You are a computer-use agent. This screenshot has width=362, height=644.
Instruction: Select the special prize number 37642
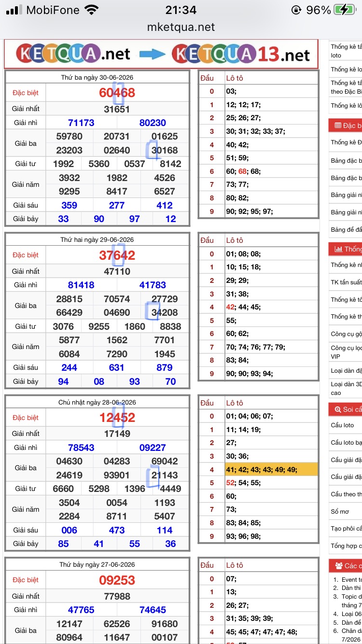click(x=117, y=255)
